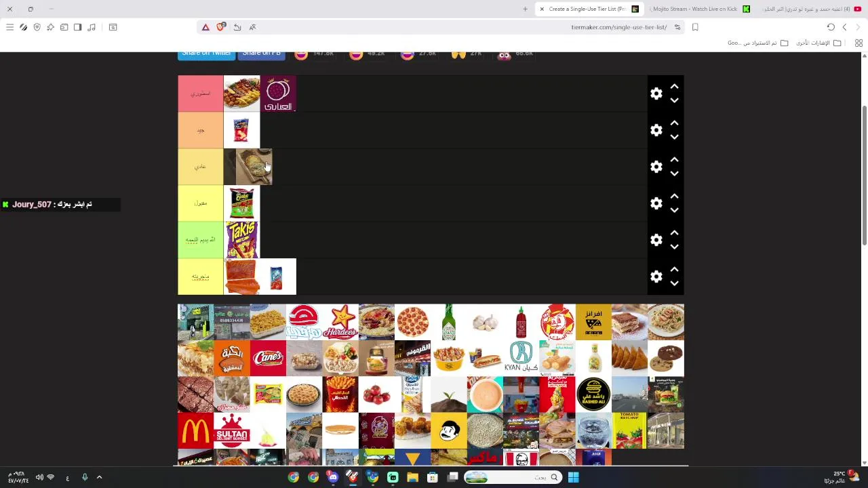868x488 pixels.
Task: Open File Explorer from the taskbar
Action: (x=412, y=477)
